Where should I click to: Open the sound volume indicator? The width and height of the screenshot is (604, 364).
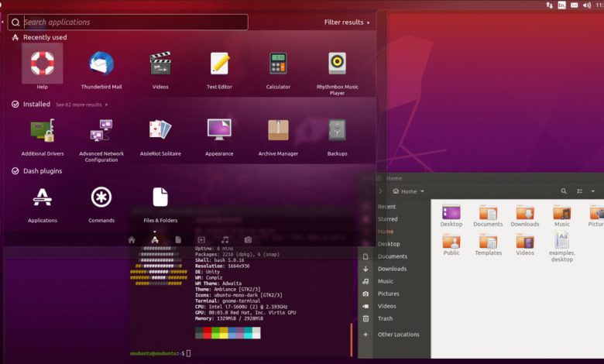587,5
